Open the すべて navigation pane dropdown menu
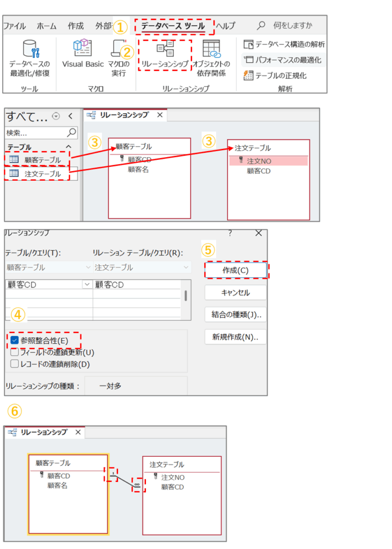This screenshot has width=392, height=549. (56, 117)
